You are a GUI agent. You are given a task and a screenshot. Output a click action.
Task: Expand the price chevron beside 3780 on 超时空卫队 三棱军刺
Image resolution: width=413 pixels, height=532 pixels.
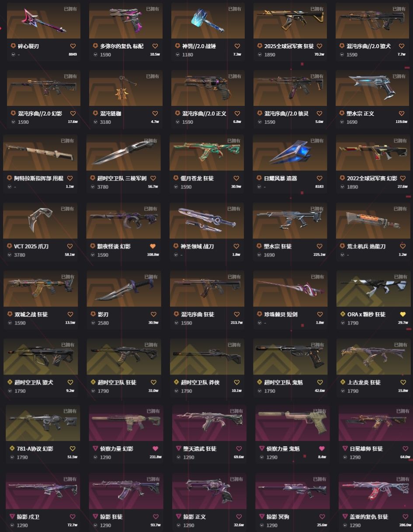93,187
